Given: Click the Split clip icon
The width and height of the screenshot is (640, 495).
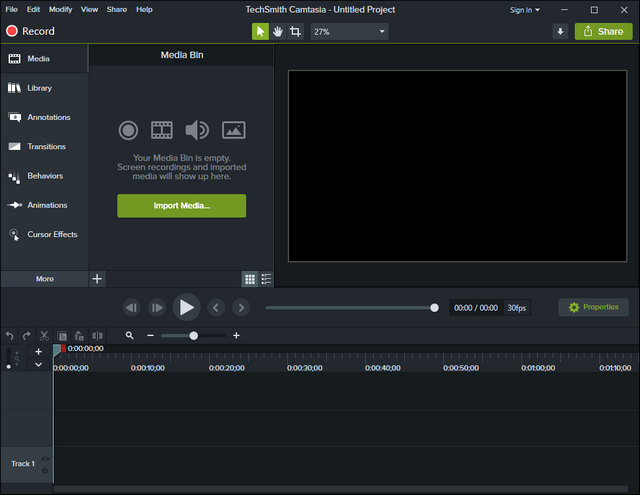Looking at the screenshot, I should click(x=97, y=336).
